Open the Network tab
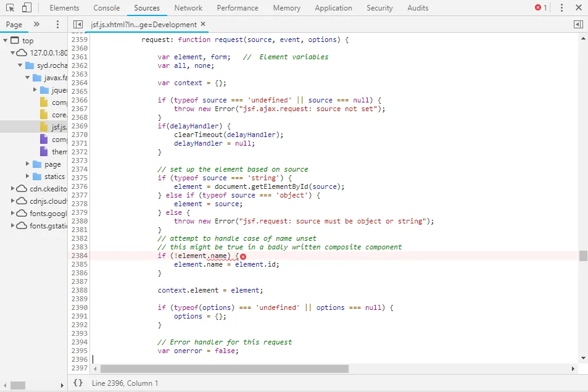The height and width of the screenshot is (392, 588). 188,8
